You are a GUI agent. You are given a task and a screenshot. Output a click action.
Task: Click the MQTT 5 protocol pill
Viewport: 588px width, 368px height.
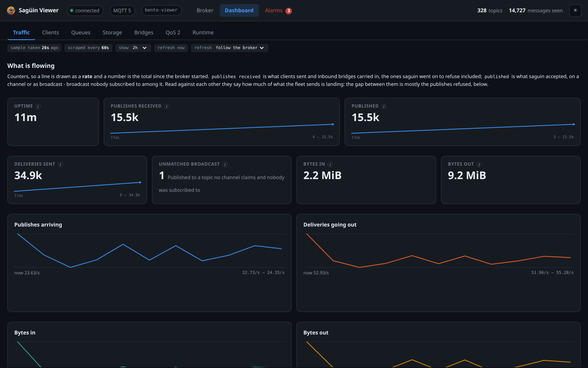(122, 10)
